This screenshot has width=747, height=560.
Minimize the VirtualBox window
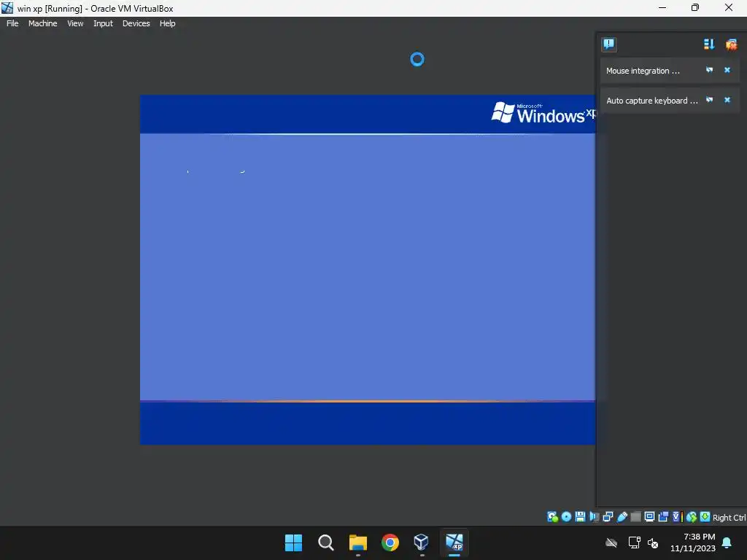tap(662, 7)
